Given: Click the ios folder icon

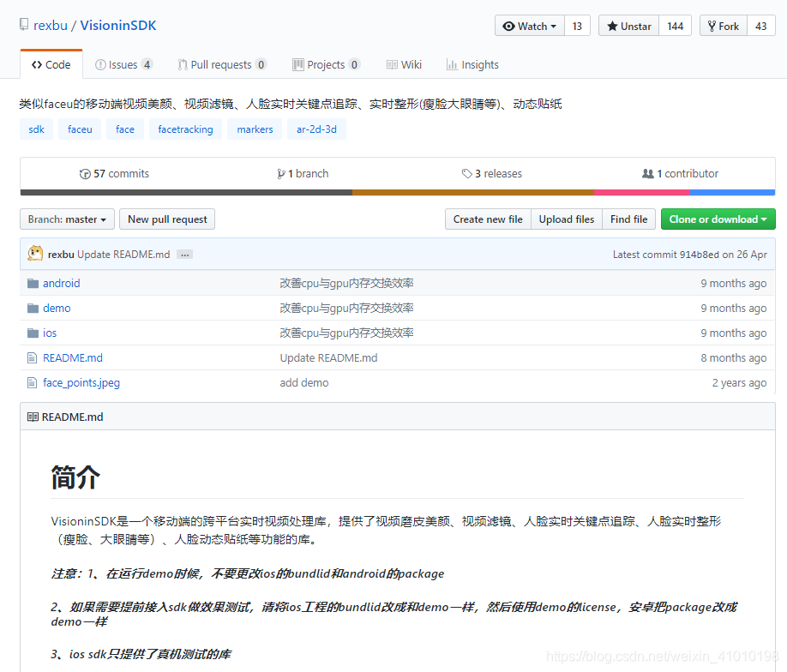Looking at the screenshot, I should tap(33, 333).
